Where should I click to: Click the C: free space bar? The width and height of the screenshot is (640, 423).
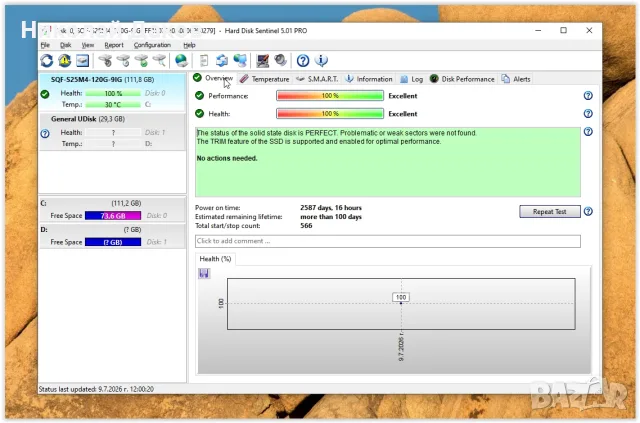113,216
